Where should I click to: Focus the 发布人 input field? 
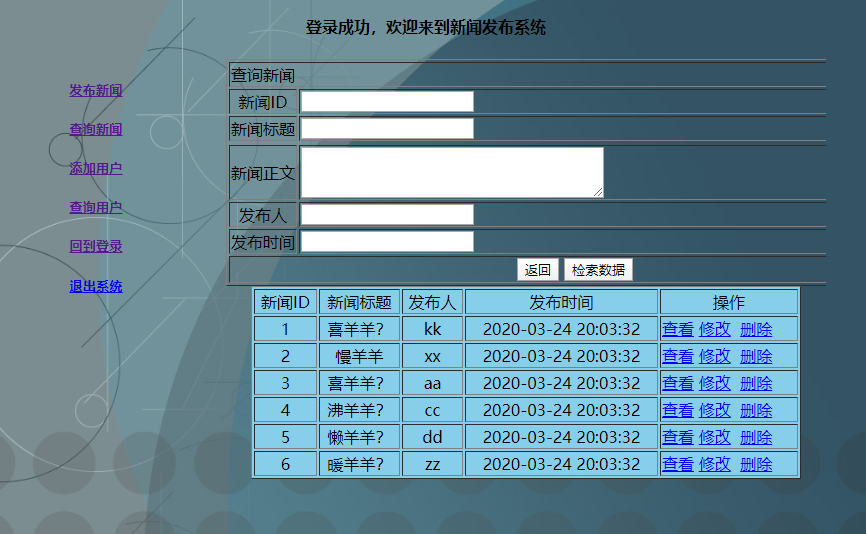pyautogui.click(x=387, y=215)
